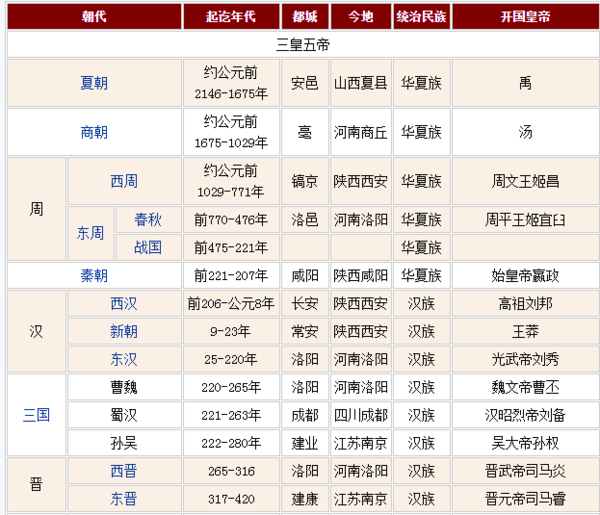Click the 晋武帝司马炎 cell
Image resolution: width=600 pixels, height=515 pixels.
(526, 471)
